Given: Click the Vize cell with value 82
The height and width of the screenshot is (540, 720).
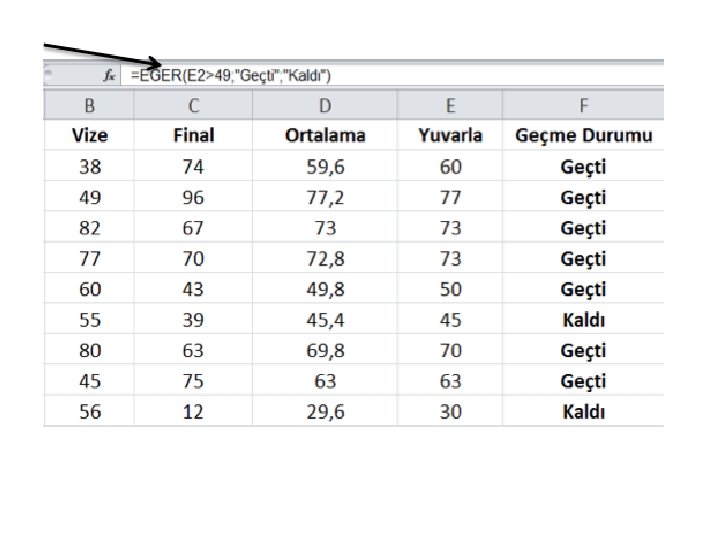Looking at the screenshot, I should (90, 228).
